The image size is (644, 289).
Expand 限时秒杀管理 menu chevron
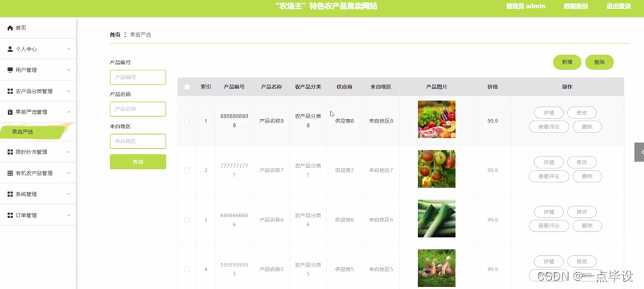tap(68, 152)
